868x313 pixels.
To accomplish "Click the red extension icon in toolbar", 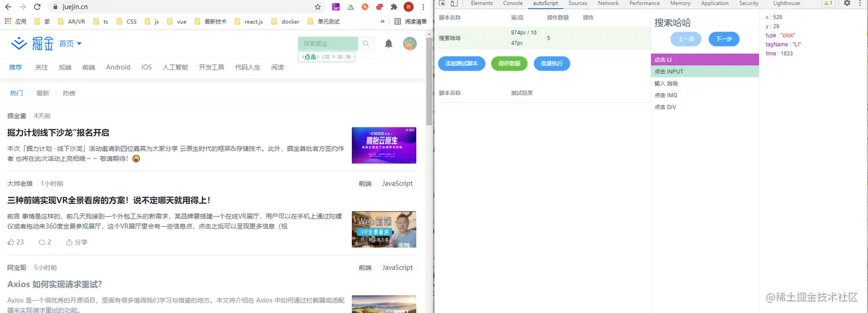I will 379,7.
